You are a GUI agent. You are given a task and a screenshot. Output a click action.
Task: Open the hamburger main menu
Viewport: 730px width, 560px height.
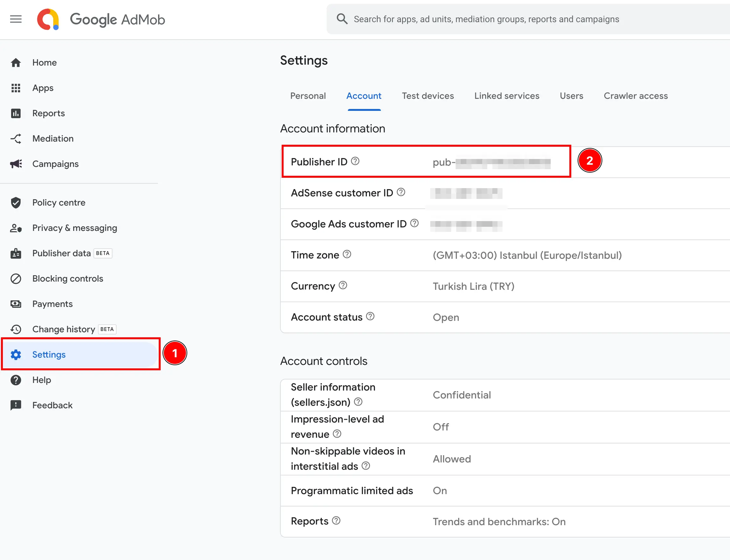16,19
